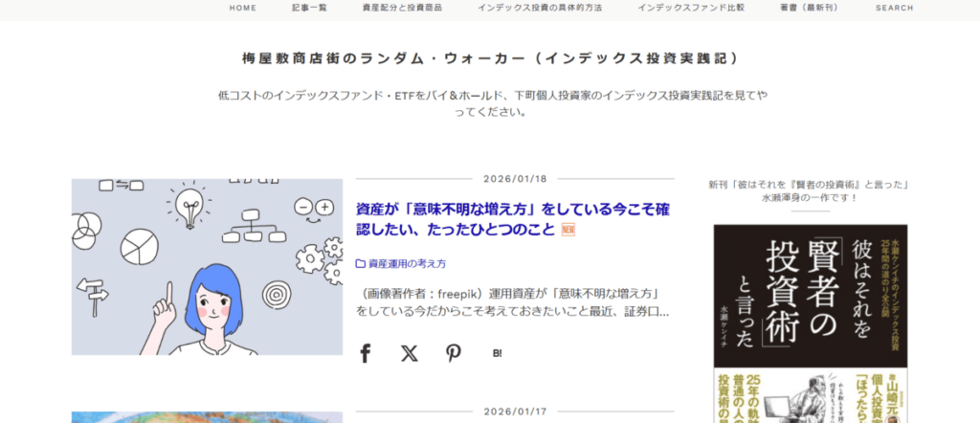Share the article on X

[410, 354]
